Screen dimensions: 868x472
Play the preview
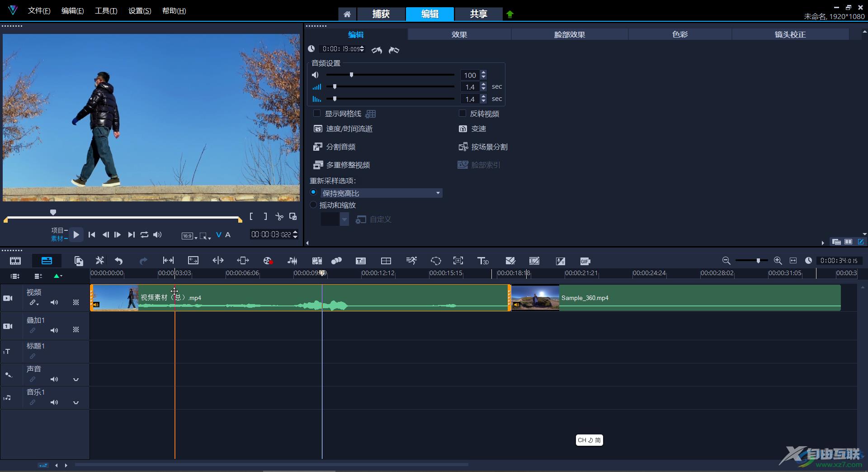click(x=76, y=234)
